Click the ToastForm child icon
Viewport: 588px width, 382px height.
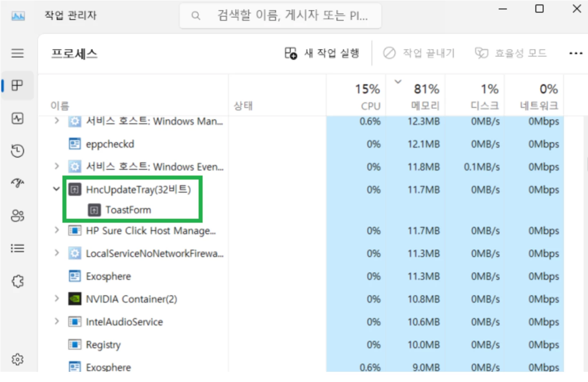pyautogui.click(x=94, y=210)
